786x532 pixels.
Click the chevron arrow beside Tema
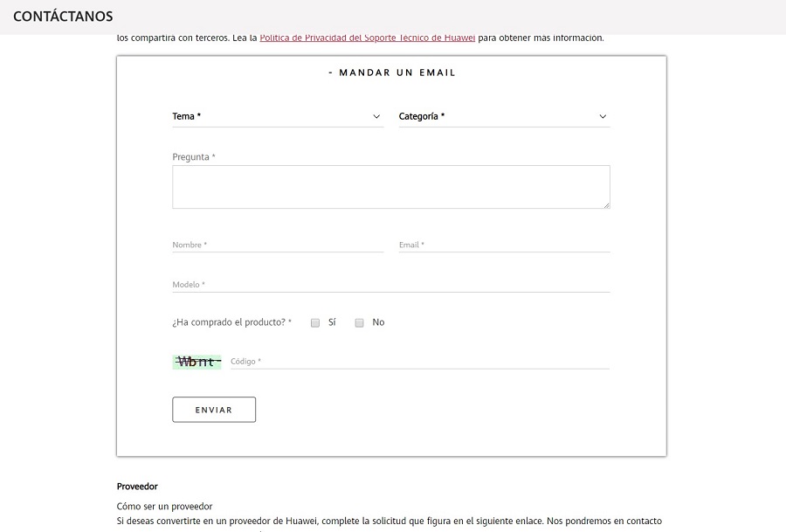pos(376,116)
